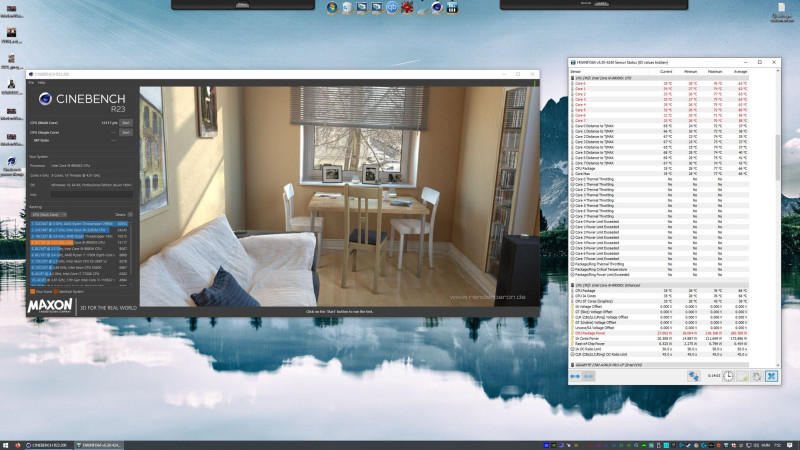Screen dimensions: 800x450
Task: Collapse the CPU [#0] i9-9900KS Enhanced sensor group
Action: (660, 285)
